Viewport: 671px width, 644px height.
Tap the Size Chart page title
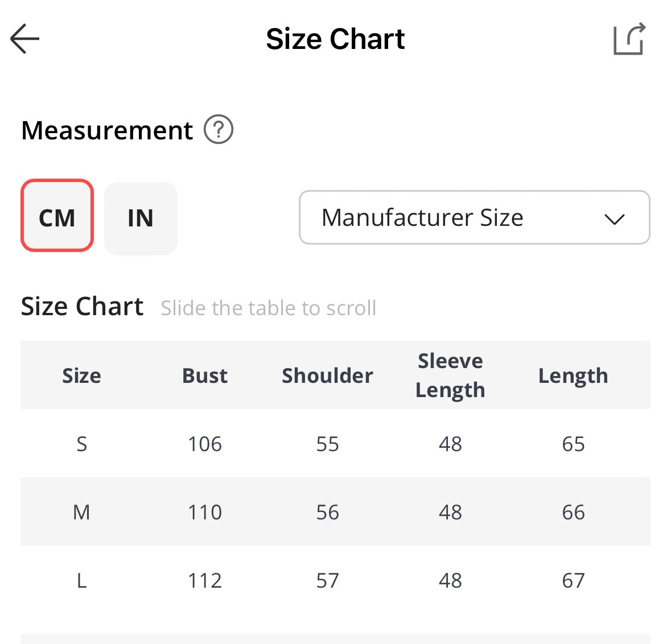coord(335,39)
